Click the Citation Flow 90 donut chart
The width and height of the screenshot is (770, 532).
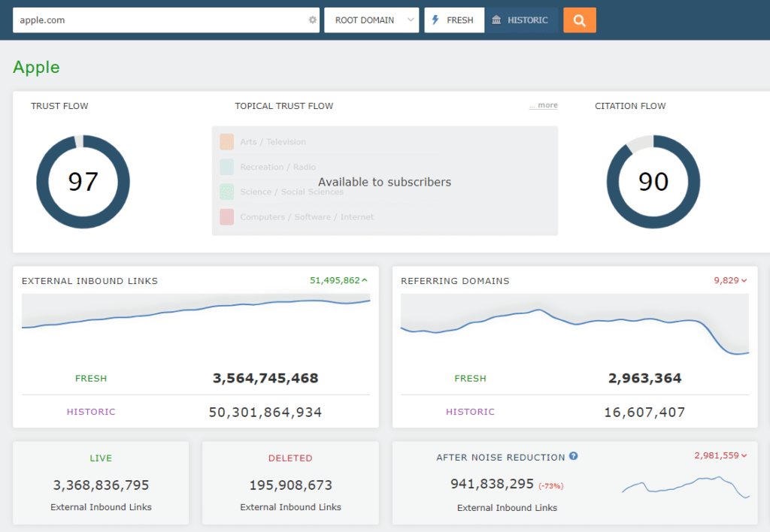653,182
